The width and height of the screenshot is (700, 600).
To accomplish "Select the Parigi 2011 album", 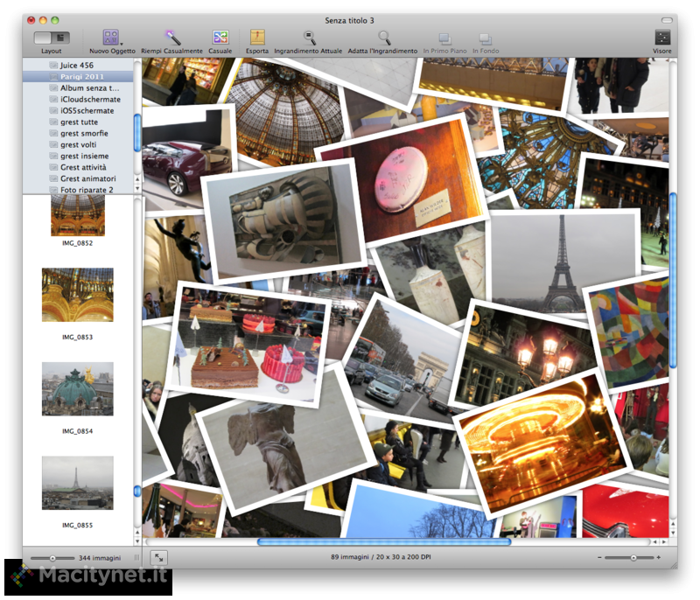I will (x=78, y=77).
